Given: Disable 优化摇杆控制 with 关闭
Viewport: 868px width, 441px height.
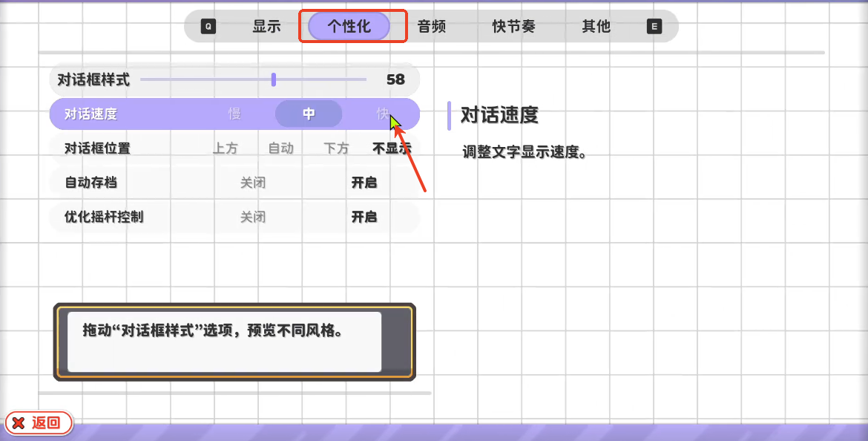Looking at the screenshot, I should (x=253, y=218).
